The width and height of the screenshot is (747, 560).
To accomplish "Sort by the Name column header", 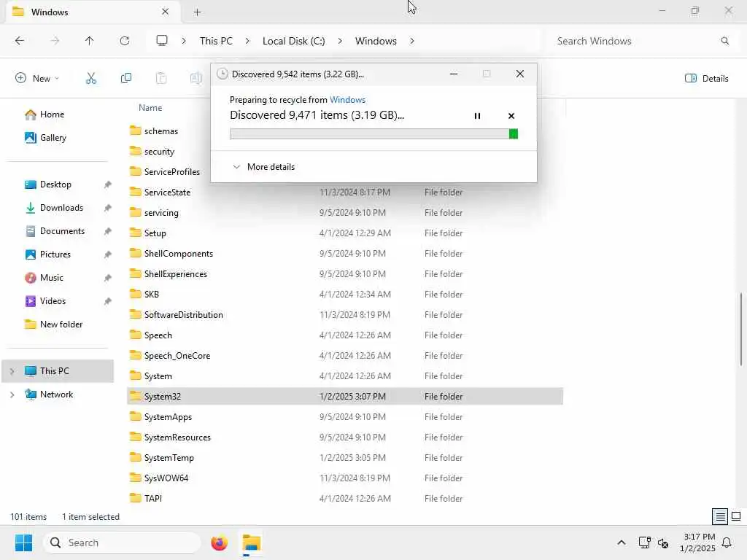I will coord(150,108).
